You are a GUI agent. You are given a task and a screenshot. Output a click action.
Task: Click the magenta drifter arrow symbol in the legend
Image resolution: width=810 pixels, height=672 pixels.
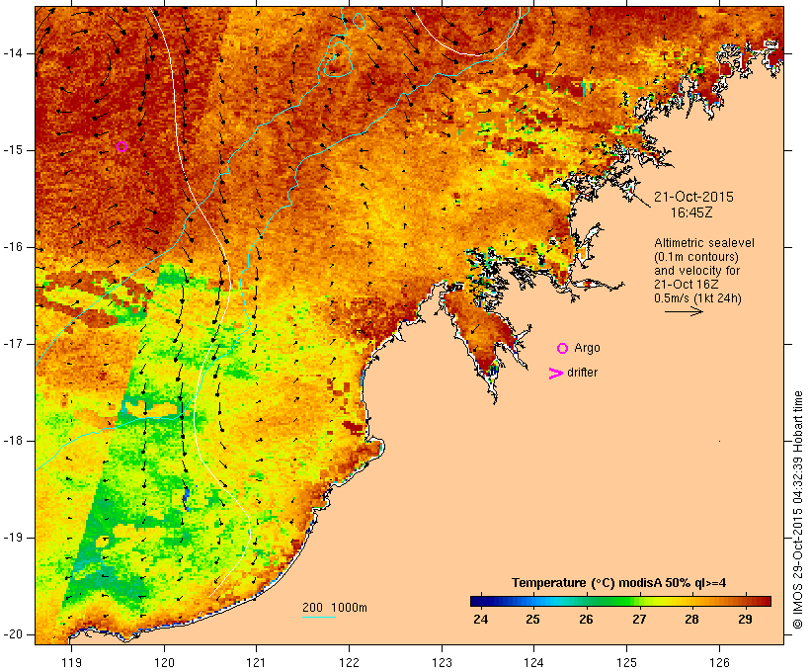[x=555, y=374]
